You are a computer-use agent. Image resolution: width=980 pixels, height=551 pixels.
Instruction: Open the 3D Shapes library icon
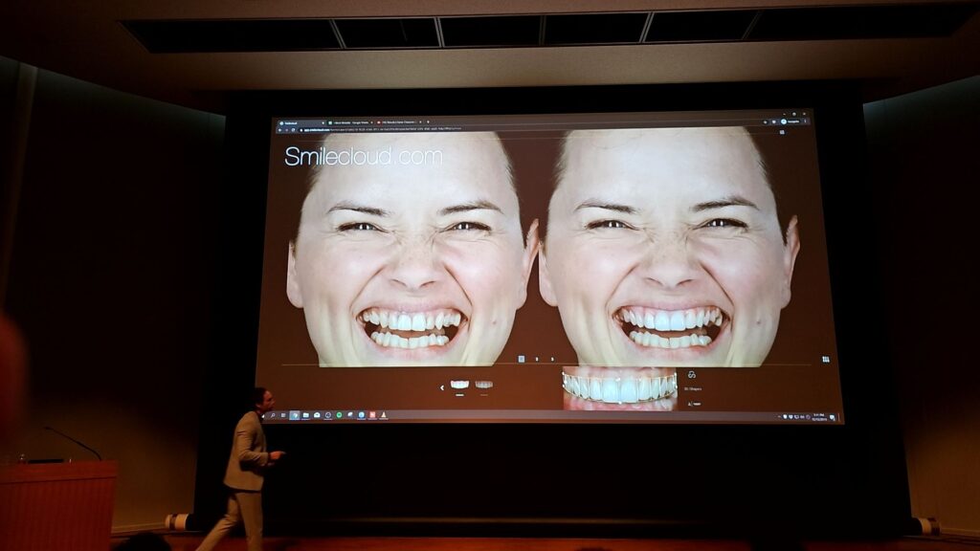[691, 375]
